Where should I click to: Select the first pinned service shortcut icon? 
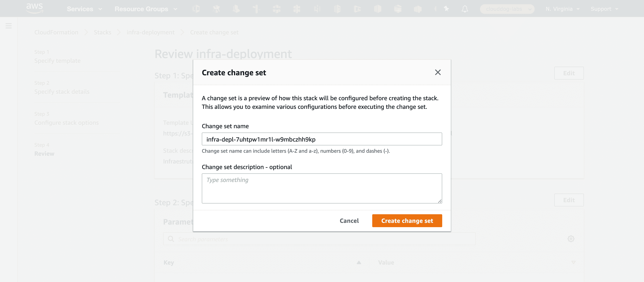(196, 9)
